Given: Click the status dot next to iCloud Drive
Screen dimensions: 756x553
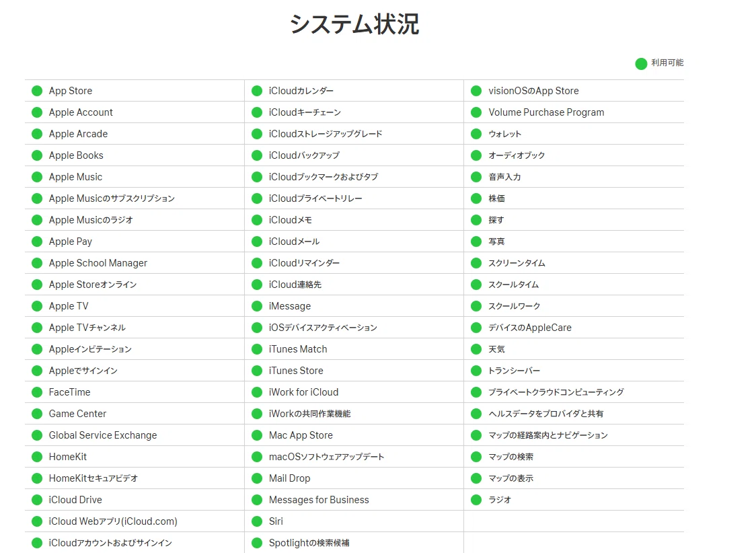Looking at the screenshot, I should tap(37, 500).
